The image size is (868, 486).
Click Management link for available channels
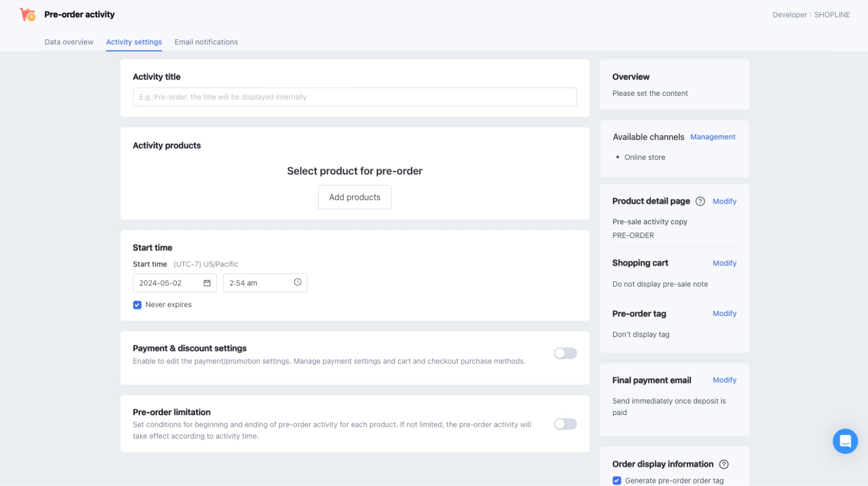click(713, 137)
